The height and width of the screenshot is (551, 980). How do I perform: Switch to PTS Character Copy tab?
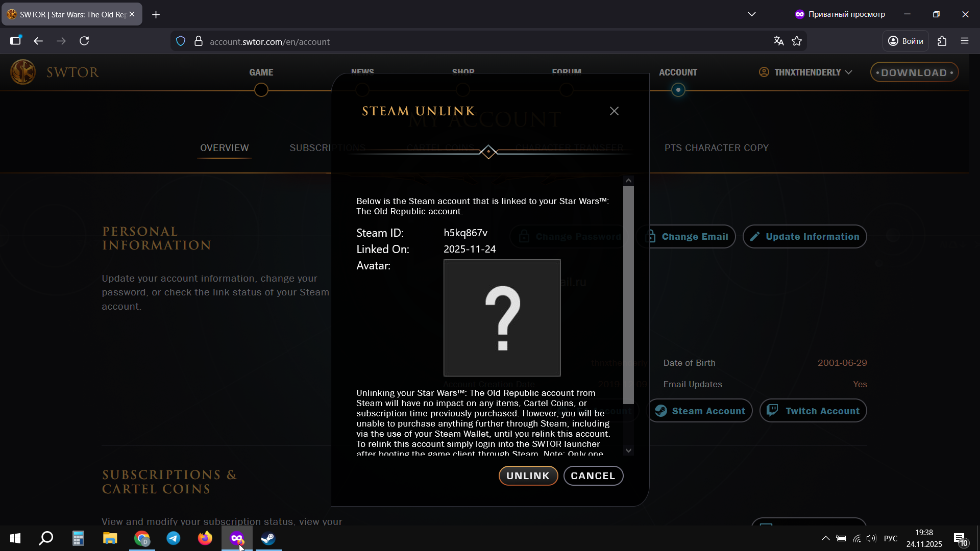716,148
